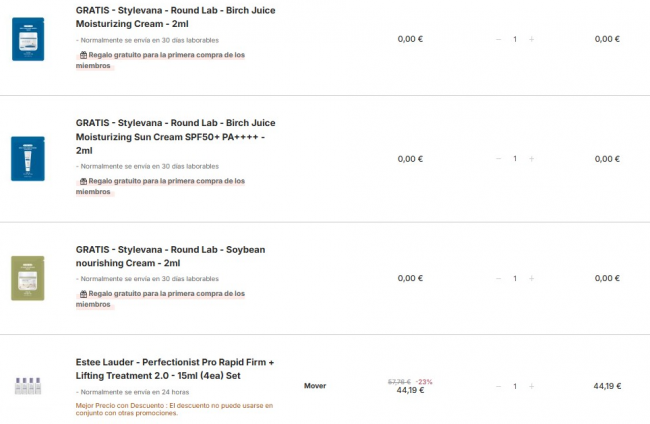The width and height of the screenshot is (650, 424).
Task: Click gift icon under Soybean nourishing Cream
Action: pyautogui.click(x=83, y=295)
